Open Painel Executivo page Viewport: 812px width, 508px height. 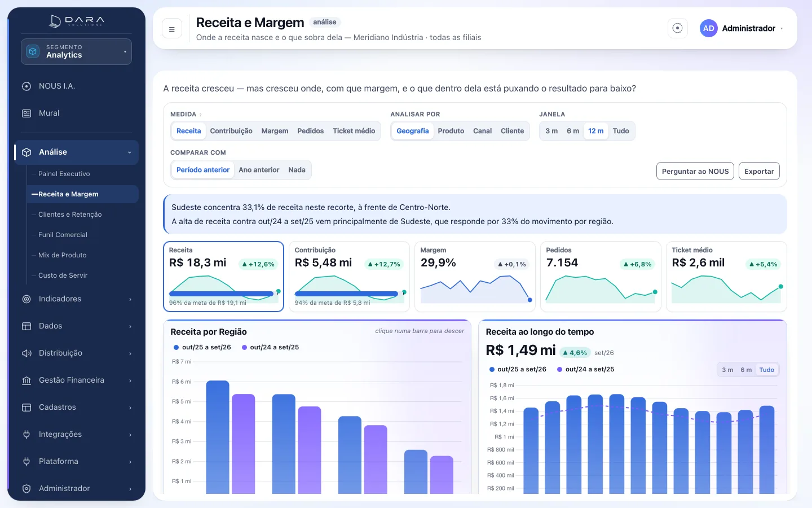[x=82, y=174]
